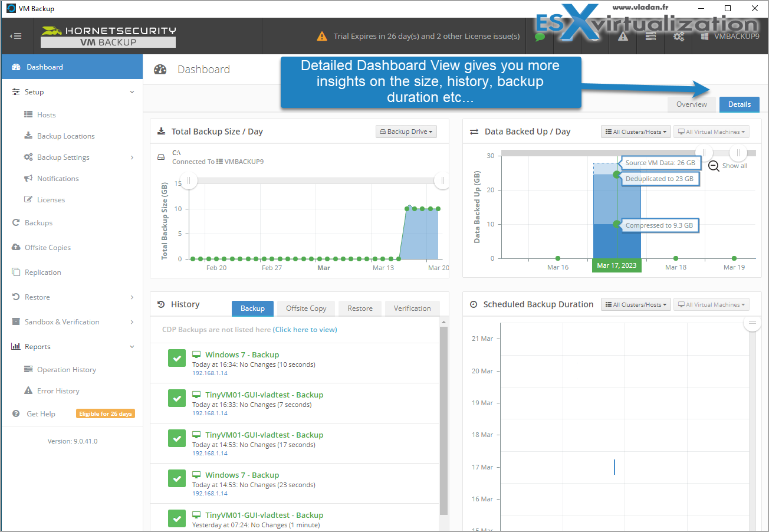Switch History to the Restore tab
This screenshot has height=532, width=769.
[x=360, y=308]
